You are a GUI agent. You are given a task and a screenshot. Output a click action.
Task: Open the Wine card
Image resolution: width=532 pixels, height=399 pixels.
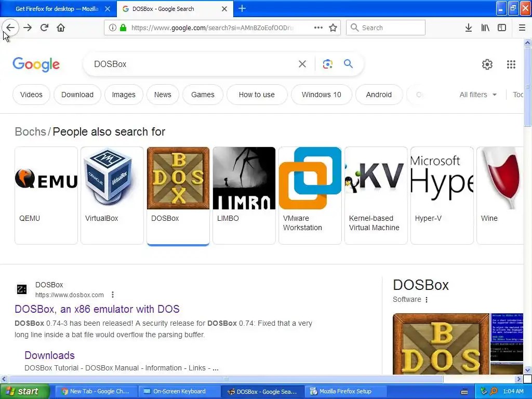tap(500, 195)
